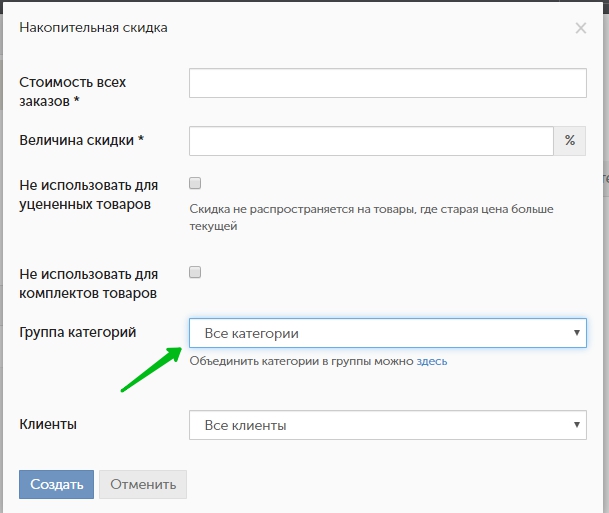609x513 pixels.
Task: Open the Все категории dropdown
Action: pos(380,333)
